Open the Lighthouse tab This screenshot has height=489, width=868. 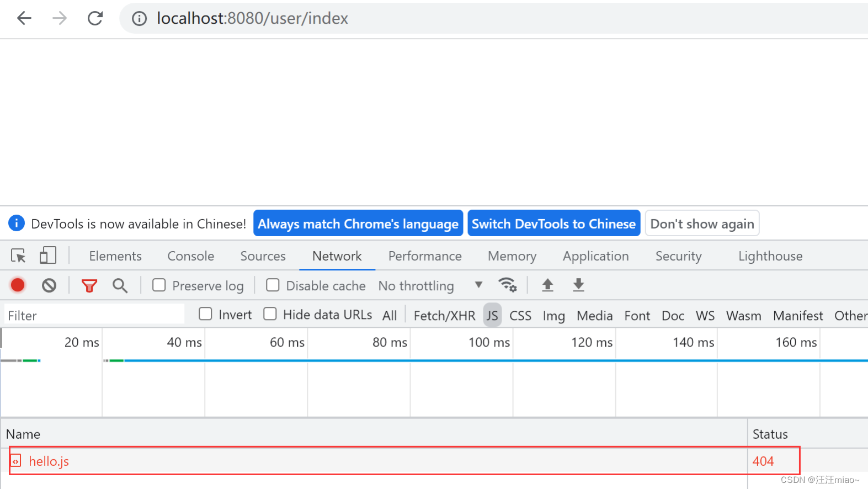(770, 256)
